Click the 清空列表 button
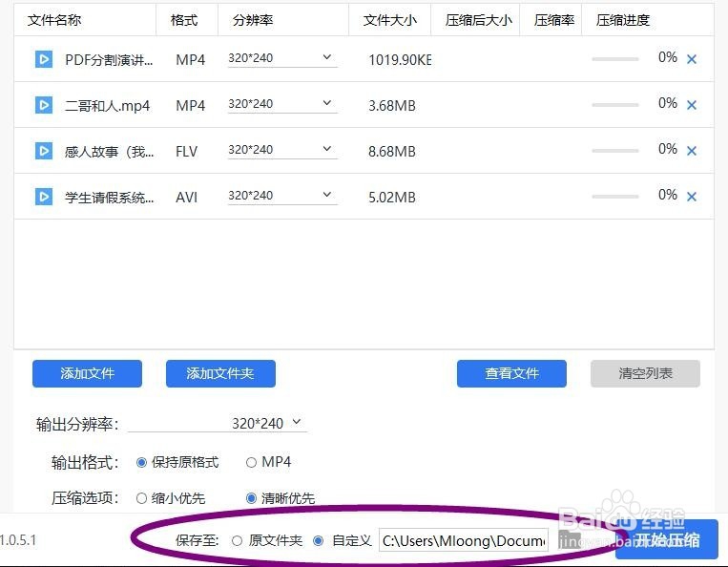 pos(645,373)
